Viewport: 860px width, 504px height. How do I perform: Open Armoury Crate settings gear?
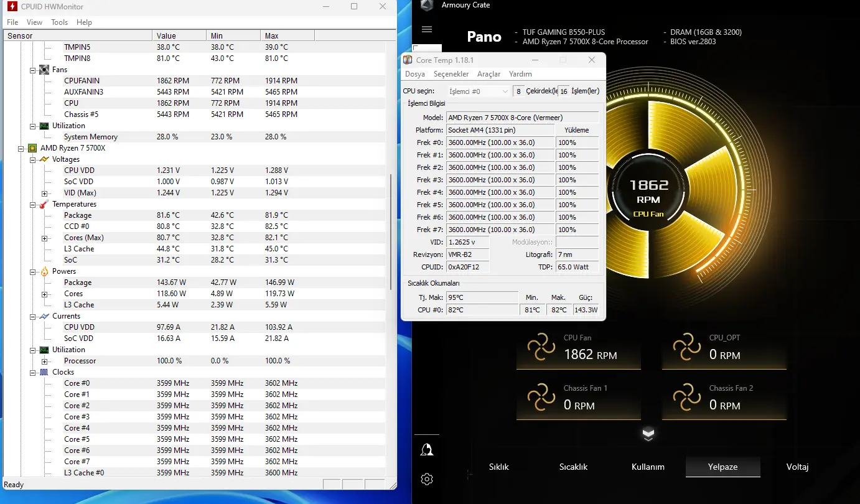427,479
